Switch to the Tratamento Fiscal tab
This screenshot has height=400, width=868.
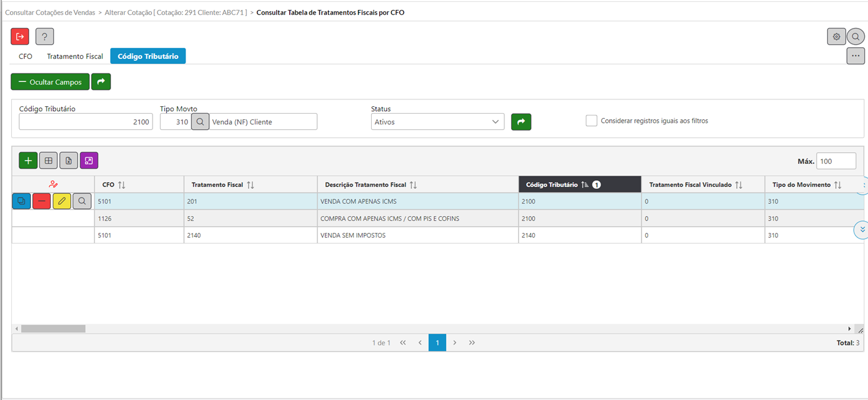click(x=75, y=56)
